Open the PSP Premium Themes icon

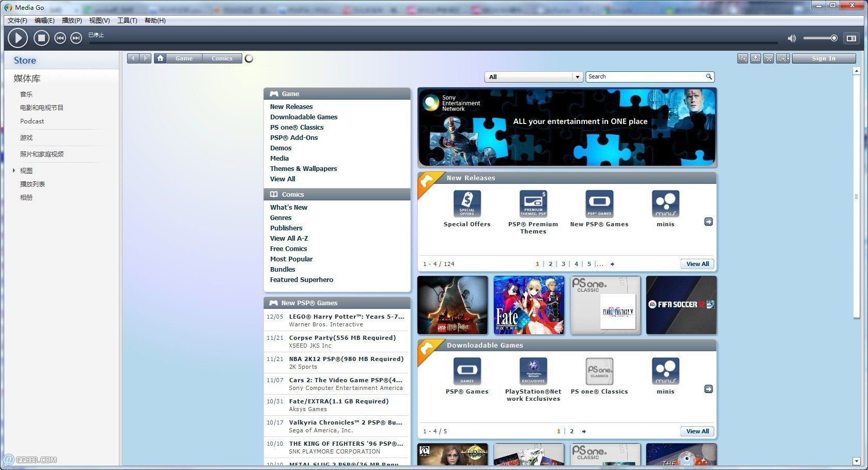coord(533,204)
